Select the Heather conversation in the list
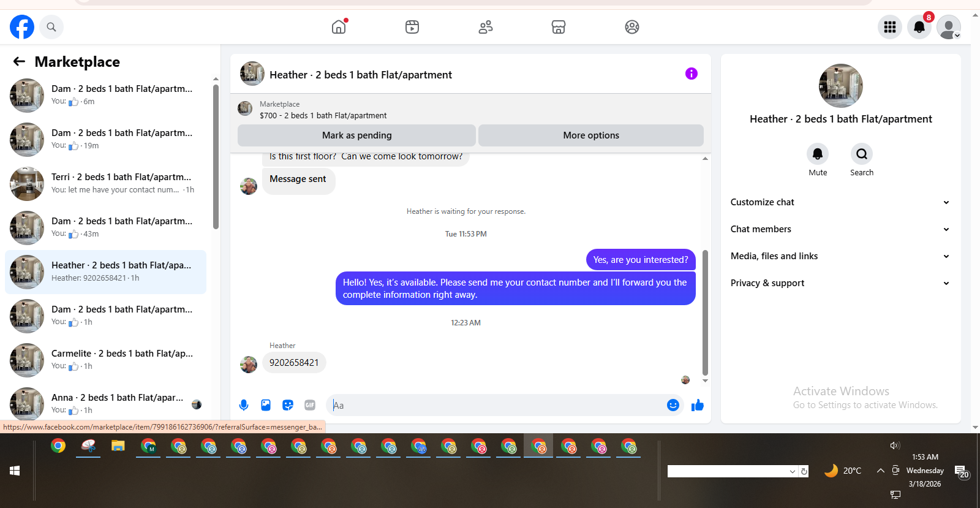 [x=105, y=272]
